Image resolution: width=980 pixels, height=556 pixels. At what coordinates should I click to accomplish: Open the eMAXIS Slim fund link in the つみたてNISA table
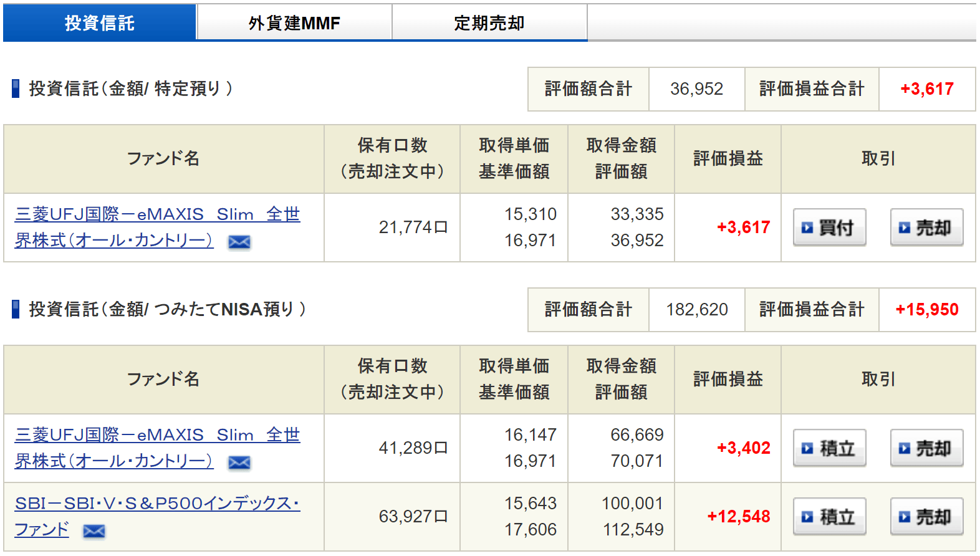157,448
